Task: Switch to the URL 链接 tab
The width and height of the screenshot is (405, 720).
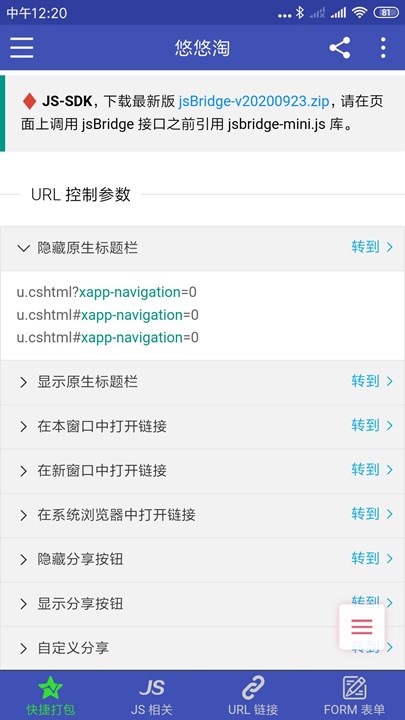Action: tap(253, 696)
